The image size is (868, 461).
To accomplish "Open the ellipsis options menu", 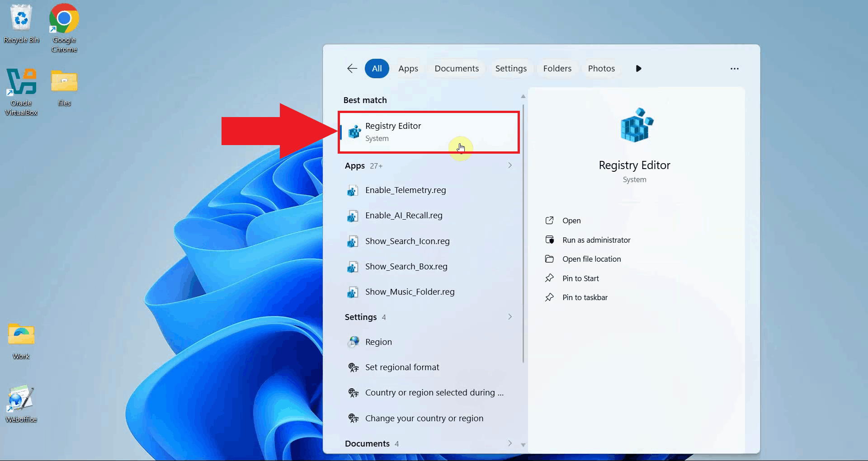I will (x=734, y=69).
